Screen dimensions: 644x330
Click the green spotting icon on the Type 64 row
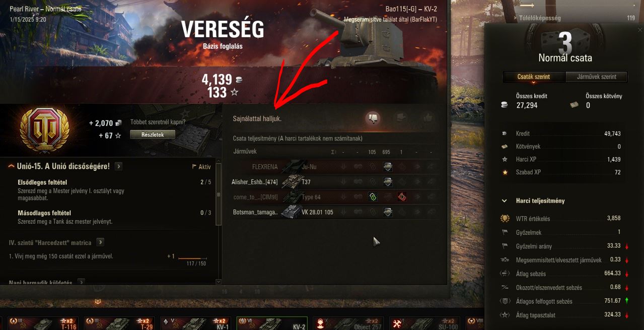click(x=373, y=197)
